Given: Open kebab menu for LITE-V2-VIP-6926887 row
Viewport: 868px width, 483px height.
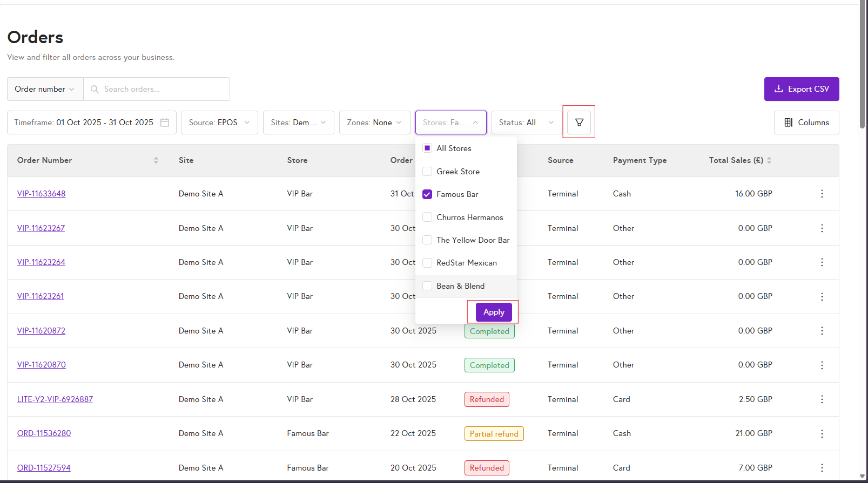Looking at the screenshot, I should [822, 399].
